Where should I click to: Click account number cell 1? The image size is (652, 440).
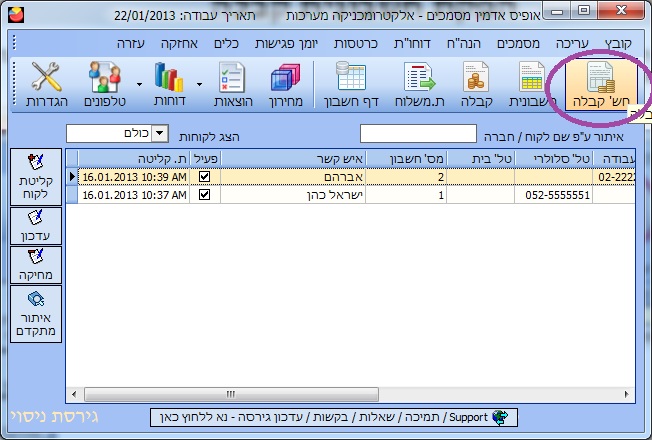click(406, 195)
